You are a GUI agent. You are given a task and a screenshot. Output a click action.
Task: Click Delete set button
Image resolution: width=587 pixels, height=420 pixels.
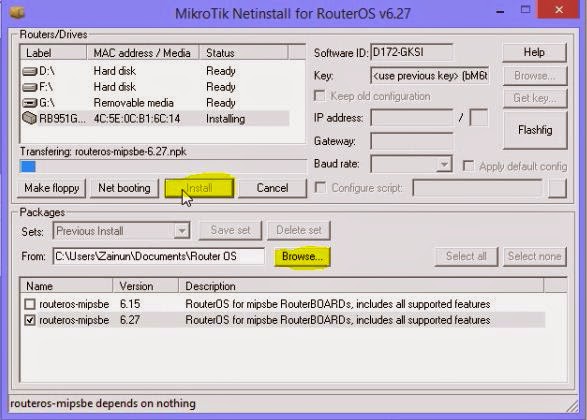click(299, 230)
